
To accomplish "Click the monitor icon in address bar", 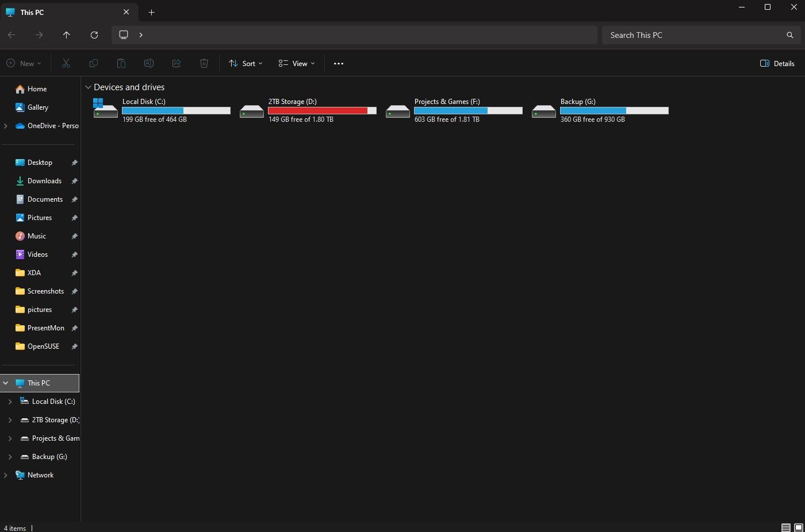I will pos(124,34).
